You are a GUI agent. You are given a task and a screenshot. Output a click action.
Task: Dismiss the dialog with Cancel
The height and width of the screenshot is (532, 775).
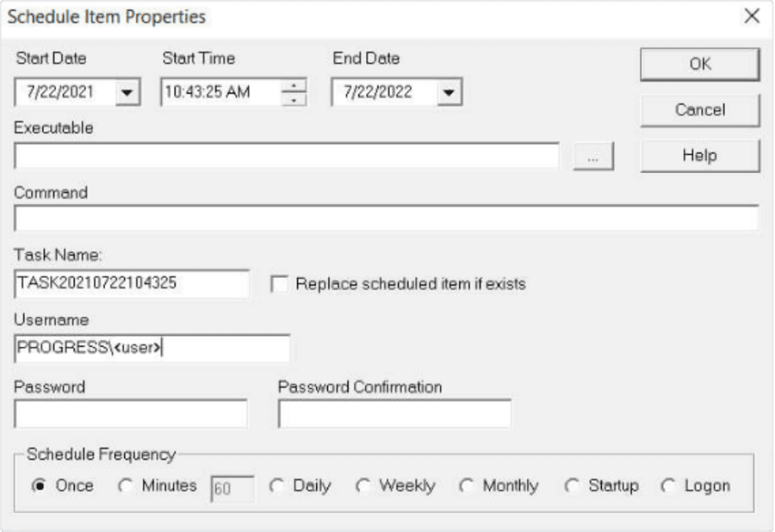(699, 109)
